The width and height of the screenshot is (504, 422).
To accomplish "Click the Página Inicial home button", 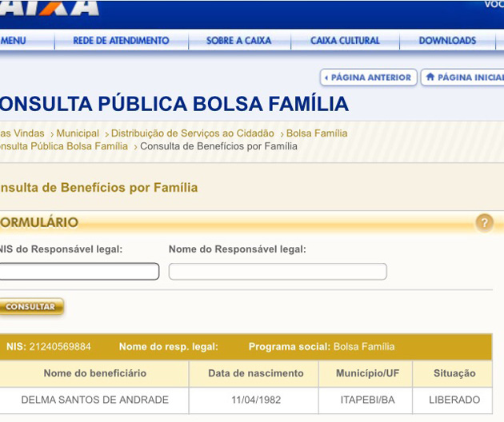I will click(x=464, y=78).
